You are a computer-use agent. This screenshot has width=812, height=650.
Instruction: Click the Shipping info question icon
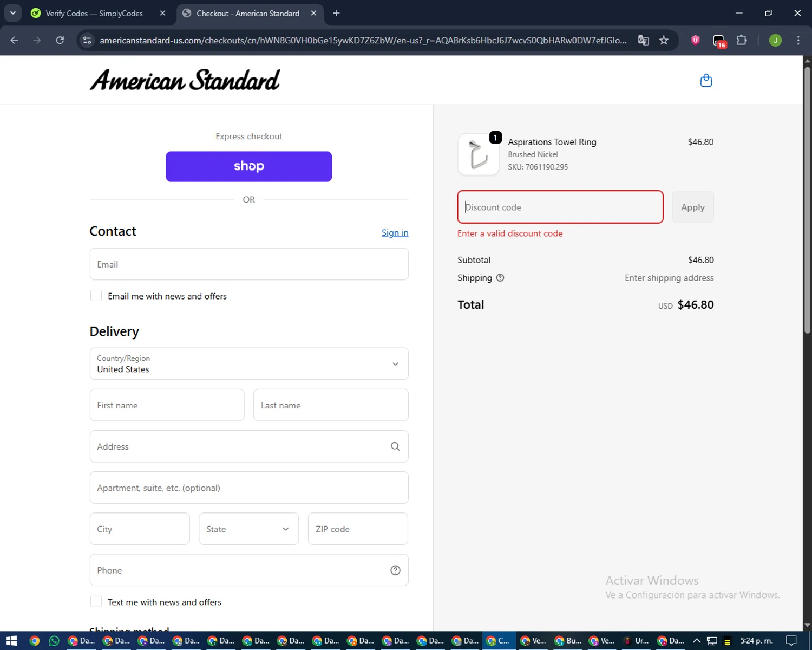tap(500, 278)
